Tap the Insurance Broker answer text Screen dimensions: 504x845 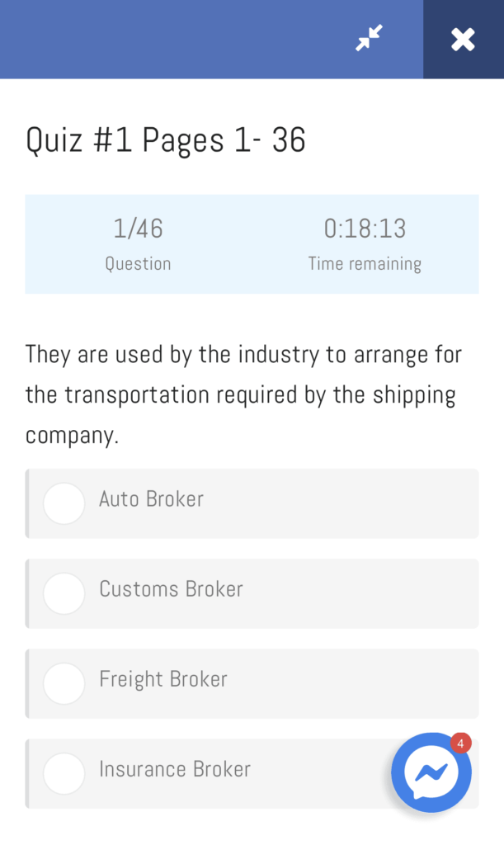tap(174, 769)
